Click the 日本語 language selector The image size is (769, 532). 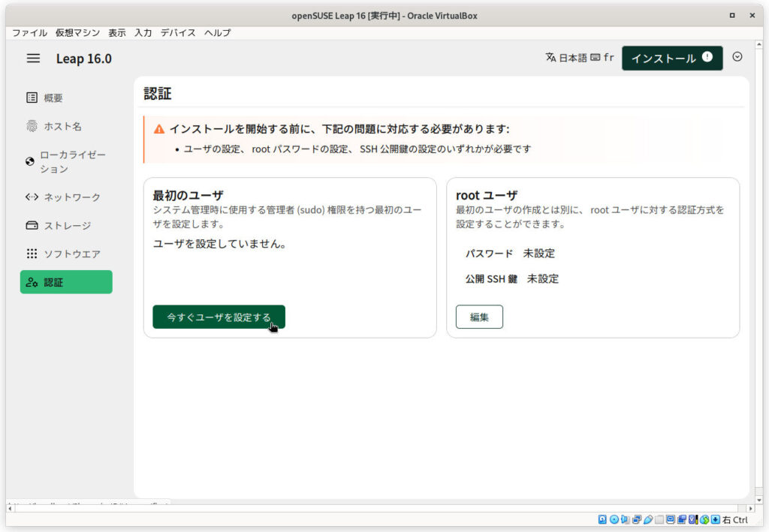tap(573, 58)
